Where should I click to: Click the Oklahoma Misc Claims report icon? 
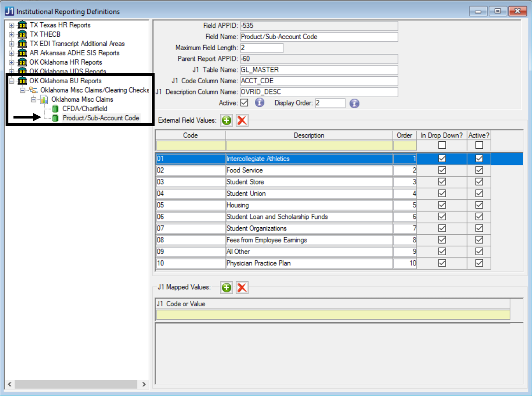tap(44, 99)
